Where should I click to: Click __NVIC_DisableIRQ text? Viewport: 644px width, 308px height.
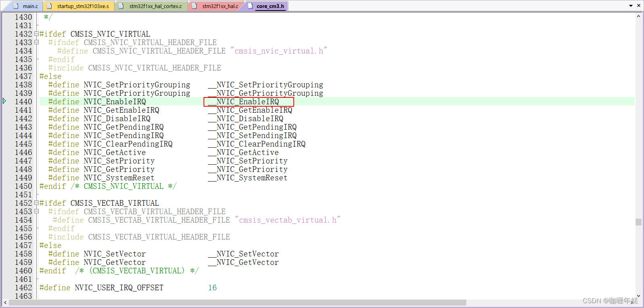(x=246, y=118)
